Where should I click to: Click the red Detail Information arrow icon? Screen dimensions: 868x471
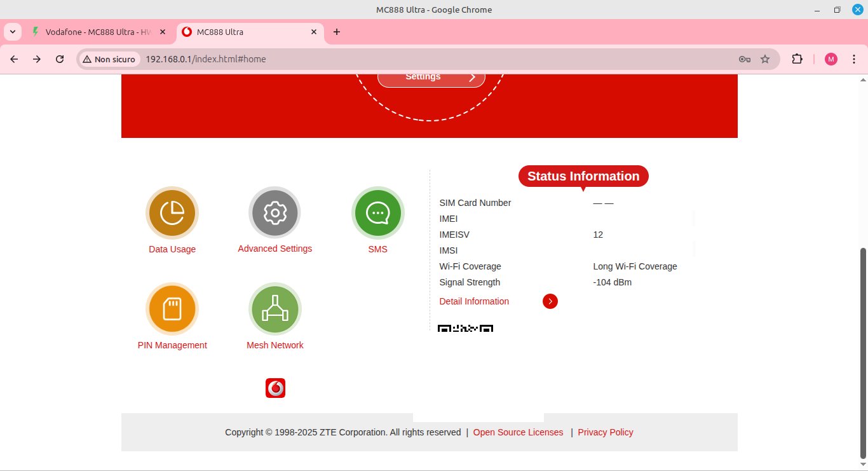(550, 301)
